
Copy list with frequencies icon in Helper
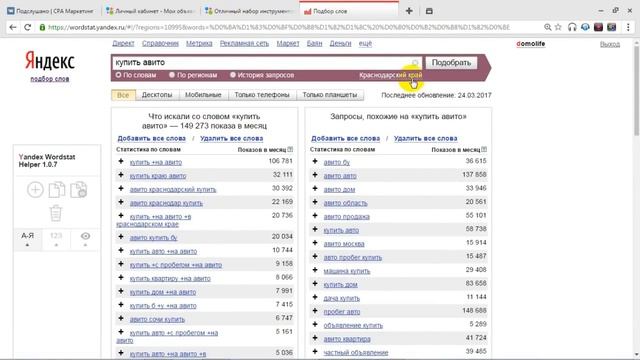[78, 190]
